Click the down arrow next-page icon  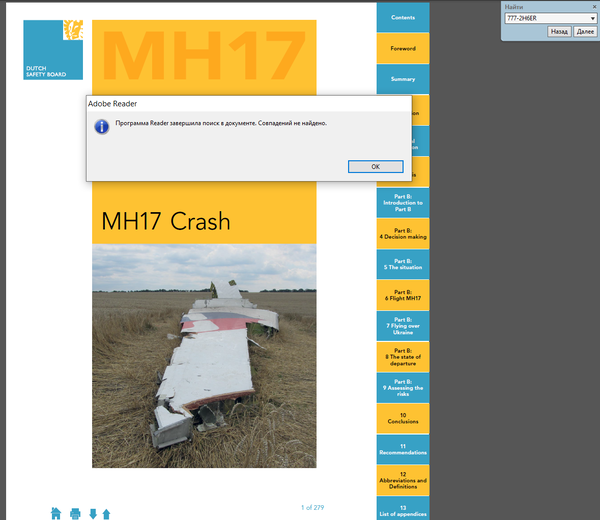[93, 514]
